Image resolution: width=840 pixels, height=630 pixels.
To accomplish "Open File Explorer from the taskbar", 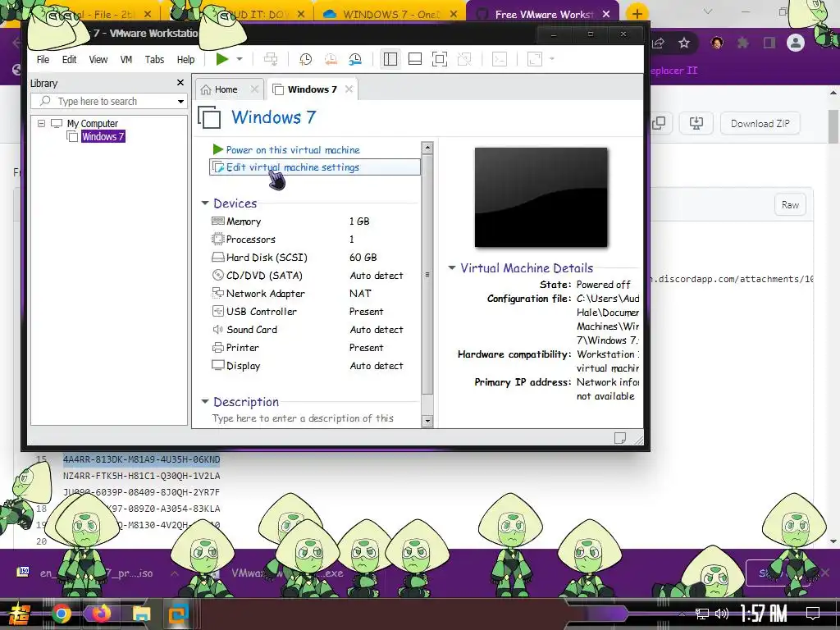I will click(x=141, y=614).
